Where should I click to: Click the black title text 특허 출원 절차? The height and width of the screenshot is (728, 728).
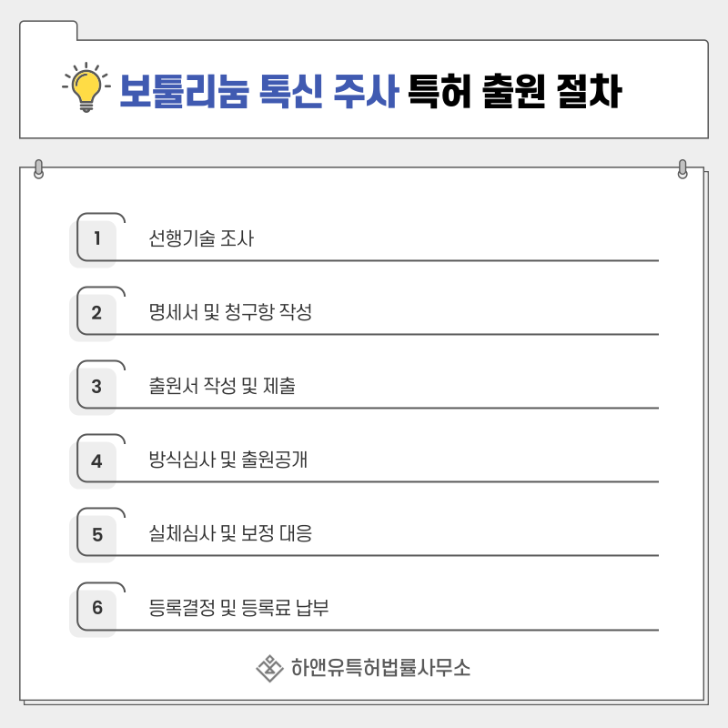click(x=514, y=89)
